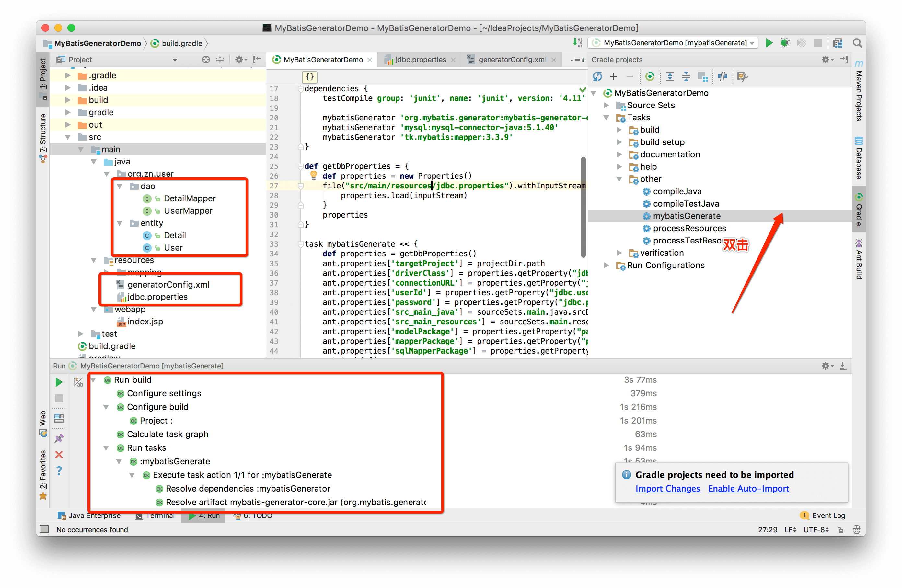Show hidden editor tabs list dropdown

(x=577, y=60)
